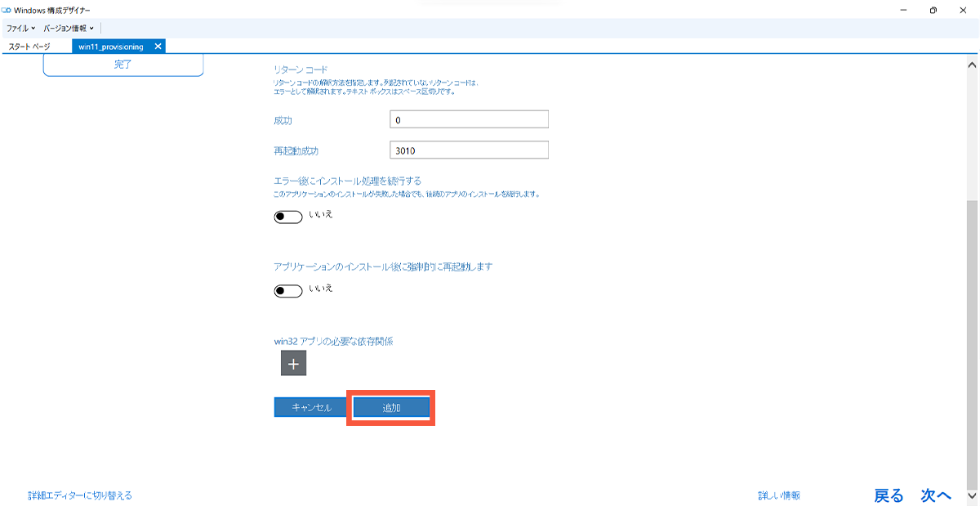Viewport: 980px width, 506px height.
Task: Click the キャンセル button
Action: pyautogui.click(x=310, y=407)
